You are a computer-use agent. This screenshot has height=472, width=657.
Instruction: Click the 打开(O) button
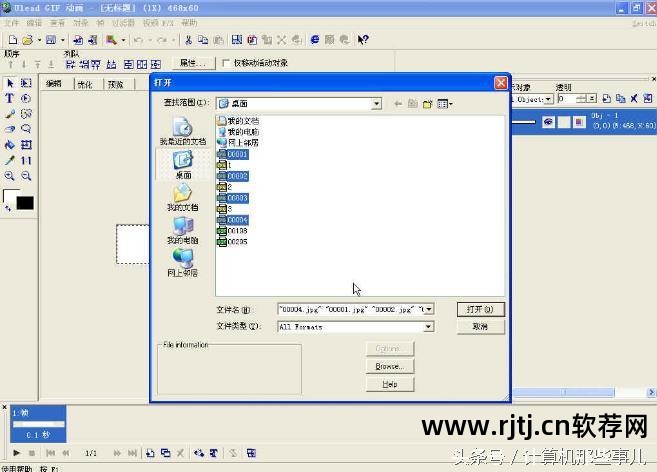coord(481,309)
